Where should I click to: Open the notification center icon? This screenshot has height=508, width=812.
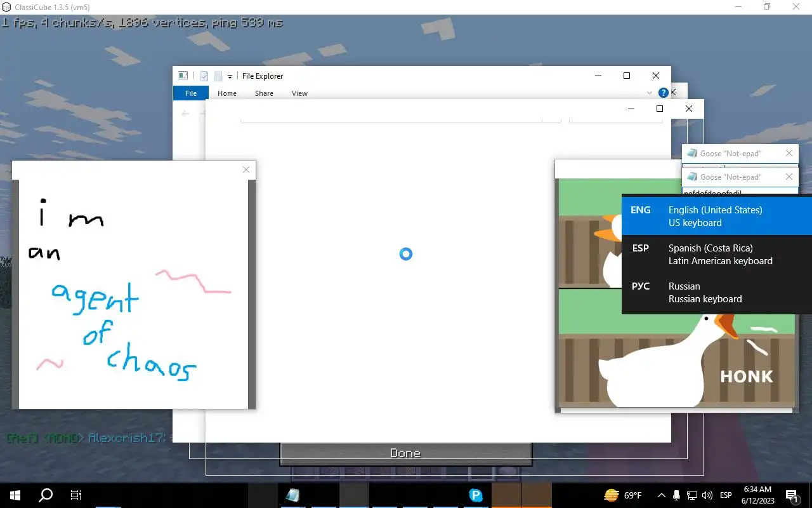[792, 495]
